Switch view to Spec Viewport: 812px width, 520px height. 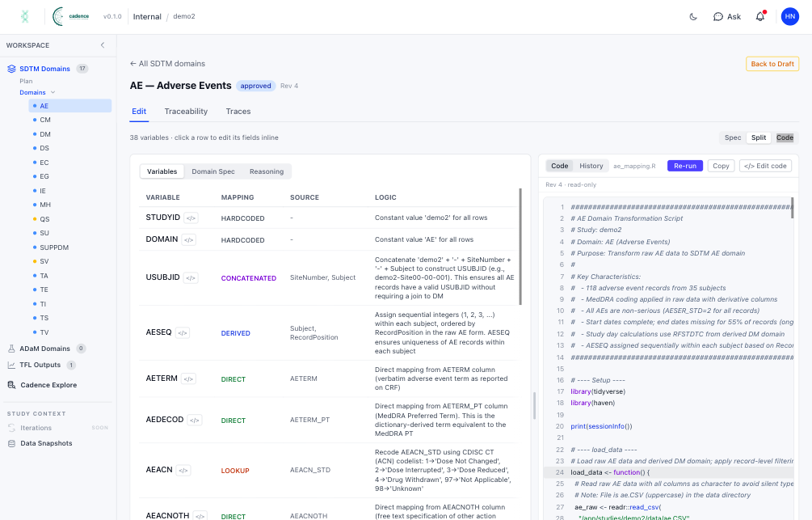733,137
